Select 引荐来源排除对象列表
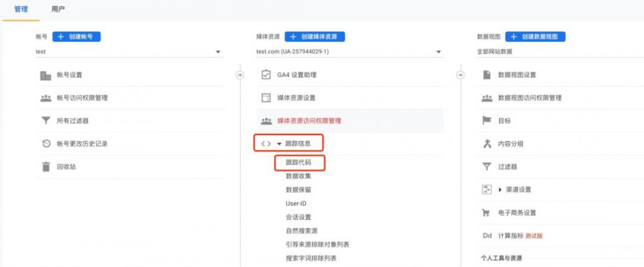Screen dimensions: 644x267 click(318, 244)
